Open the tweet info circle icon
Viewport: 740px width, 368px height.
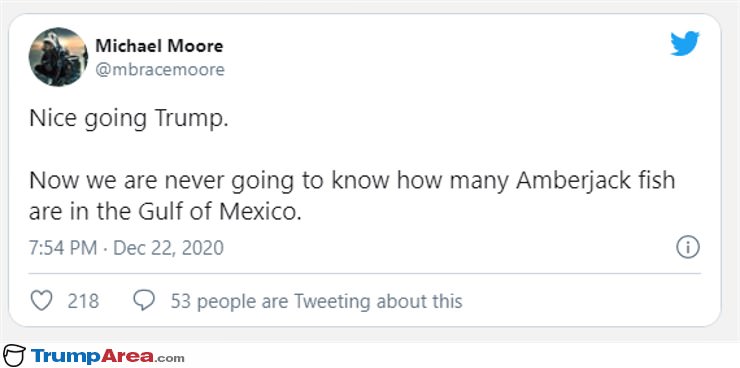click(688, 247)
